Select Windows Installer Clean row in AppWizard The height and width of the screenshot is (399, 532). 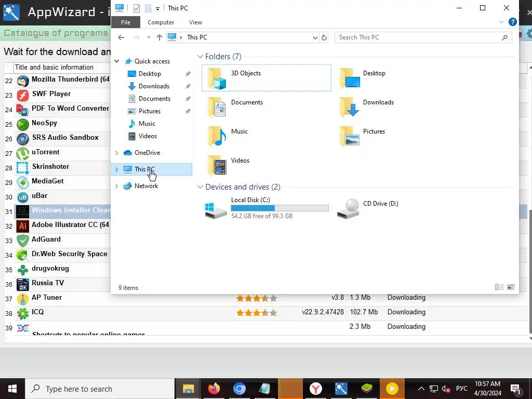pyautogui.click(x=62, y=212)
